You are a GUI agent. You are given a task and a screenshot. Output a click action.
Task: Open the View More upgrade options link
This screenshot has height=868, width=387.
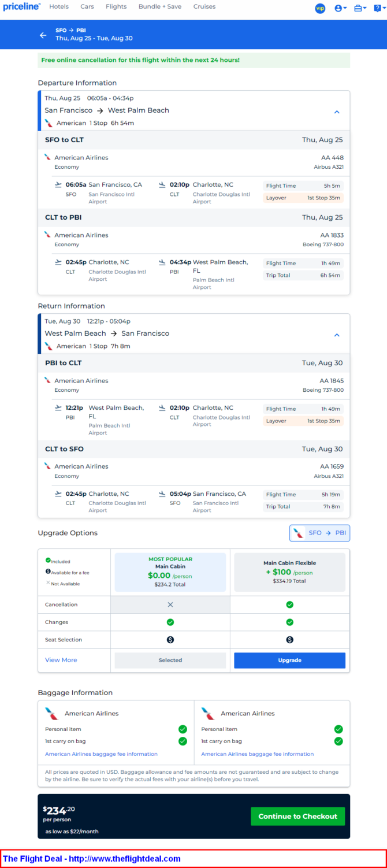pos(61,660)
